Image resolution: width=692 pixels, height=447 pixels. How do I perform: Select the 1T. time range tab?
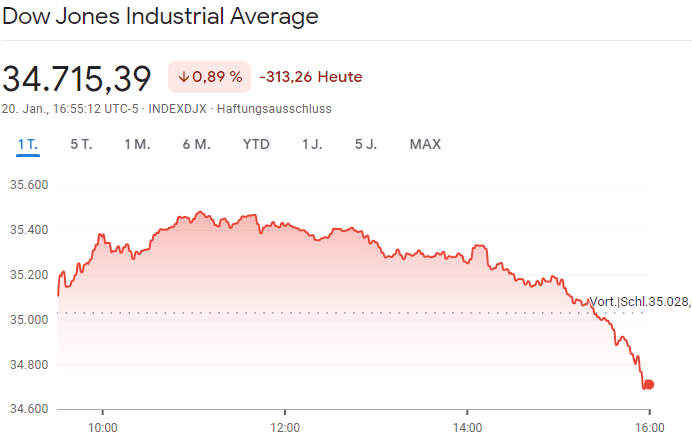click(x=27, y=144)
